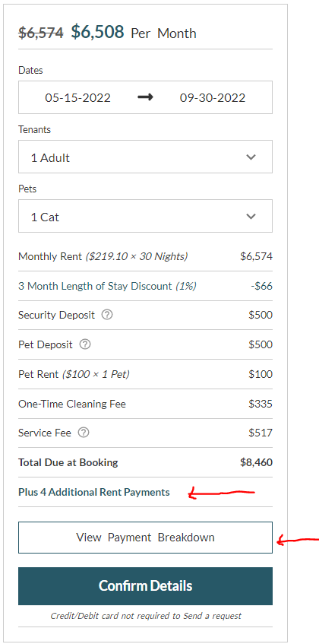Screen dimensions: 319x644
Task: Click the Pet Rent line item
Action: coord(145,374)
